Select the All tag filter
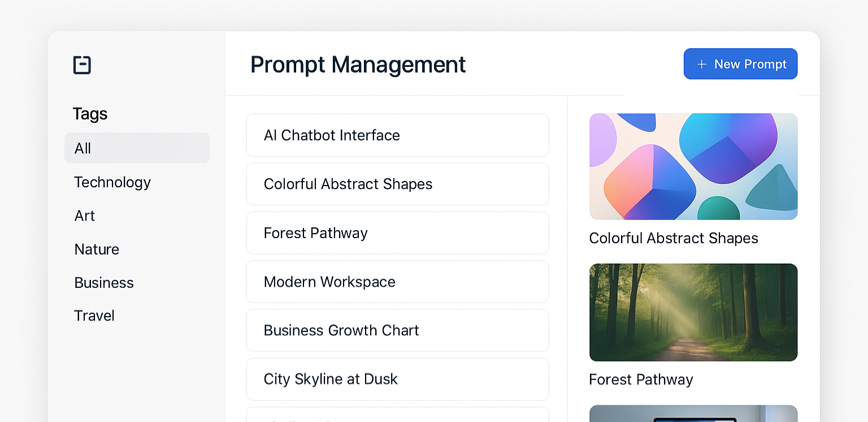 pos(137,148)
